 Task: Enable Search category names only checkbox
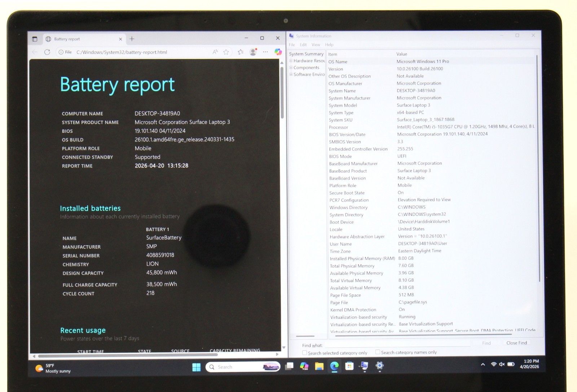coord(378,352)
